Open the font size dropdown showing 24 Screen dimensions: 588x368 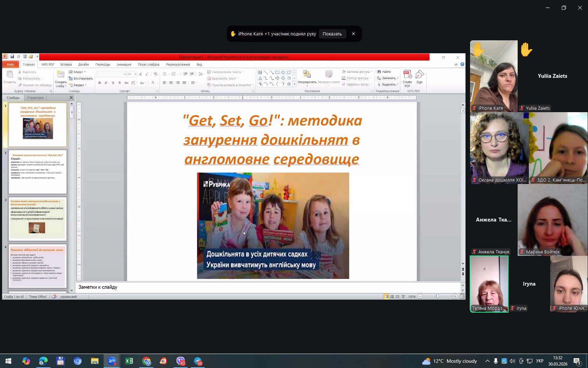coord(135,74)
